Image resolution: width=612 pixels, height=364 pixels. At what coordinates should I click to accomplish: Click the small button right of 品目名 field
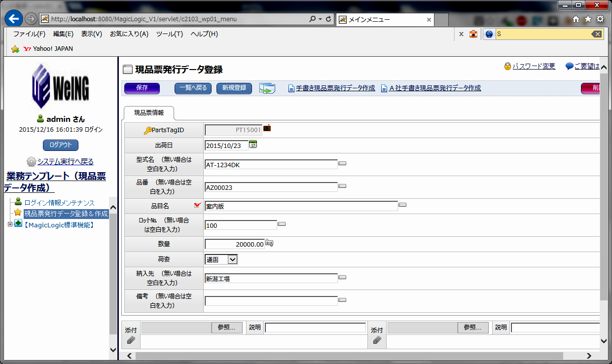click(402, 205)
